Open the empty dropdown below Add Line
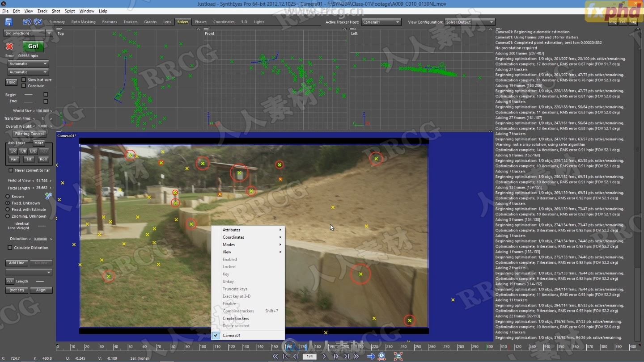Image resolution: width=644 pixels, height=362 pixels. 29,272
